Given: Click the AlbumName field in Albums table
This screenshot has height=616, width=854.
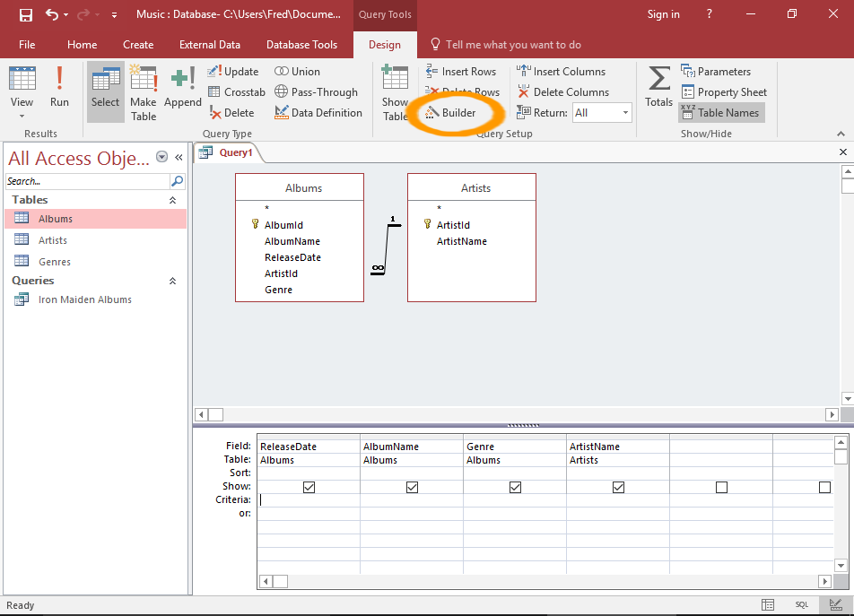Looking at the screenshot, I should pyautogui.click(x=292, y=241).
